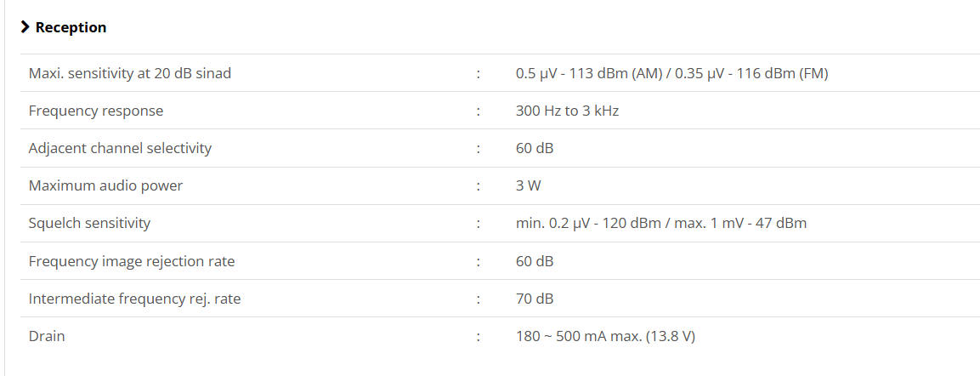Click the Drain row label

pos(47,336)
